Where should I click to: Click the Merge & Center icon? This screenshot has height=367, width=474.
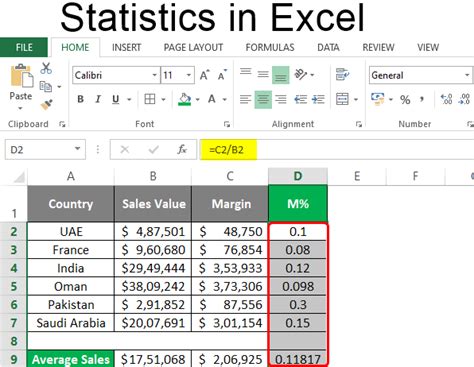[x=342, y=99]
